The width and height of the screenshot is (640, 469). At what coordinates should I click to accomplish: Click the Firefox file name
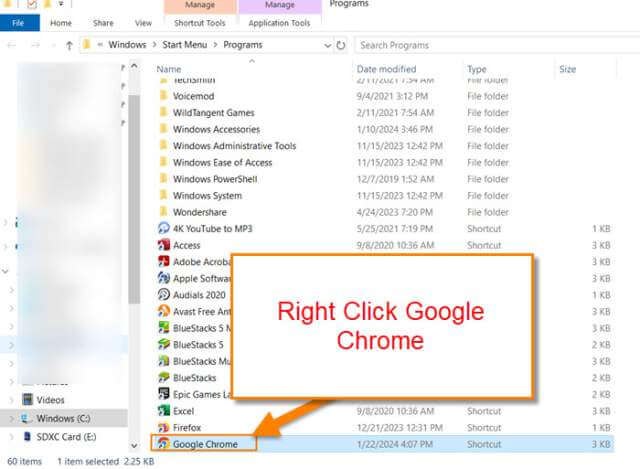187,428
